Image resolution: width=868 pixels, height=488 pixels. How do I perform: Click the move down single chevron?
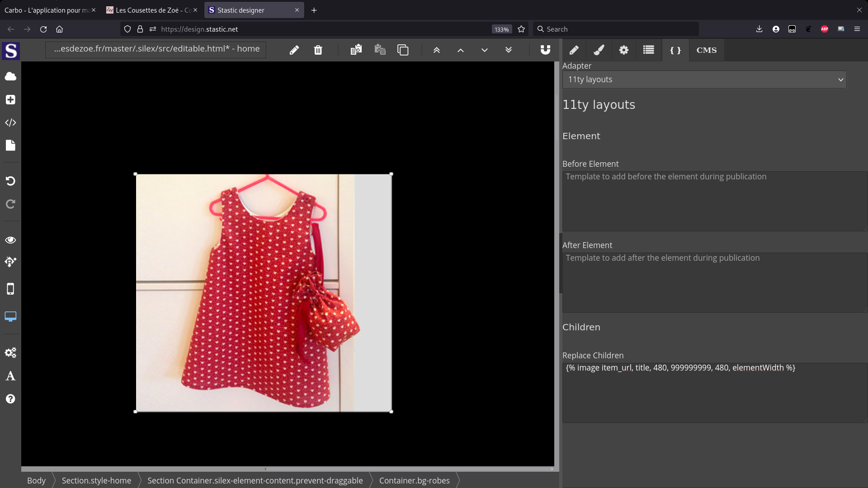point(484,50)
